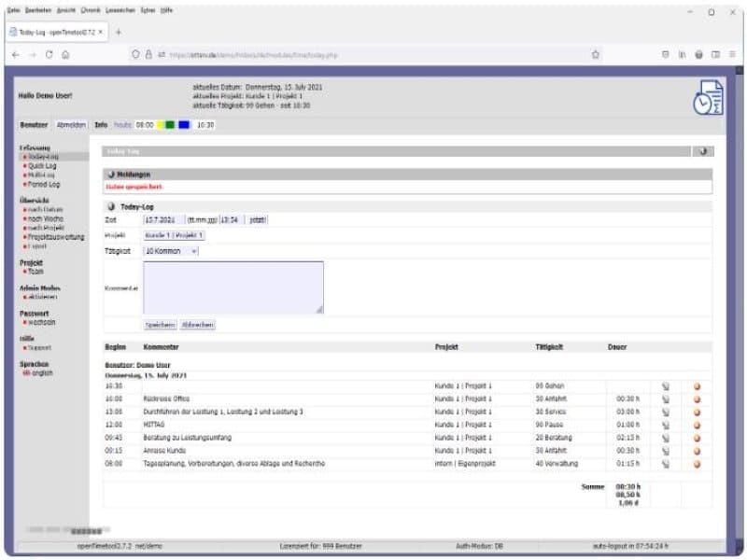Bookmark this page with the star icon
Viewport: 747px width, 560px height.
click(596, 55)
